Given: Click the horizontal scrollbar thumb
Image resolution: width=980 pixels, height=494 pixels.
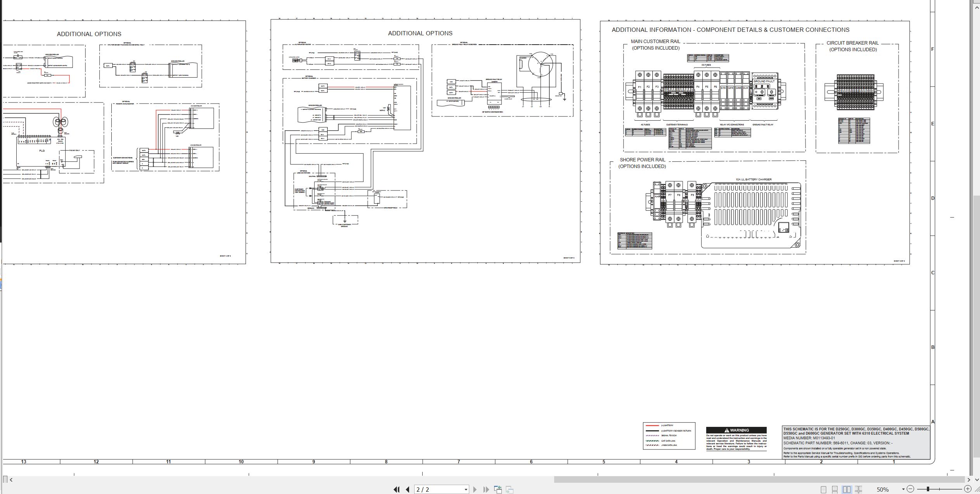Looking at the screenshot, I should coord(759,480).
